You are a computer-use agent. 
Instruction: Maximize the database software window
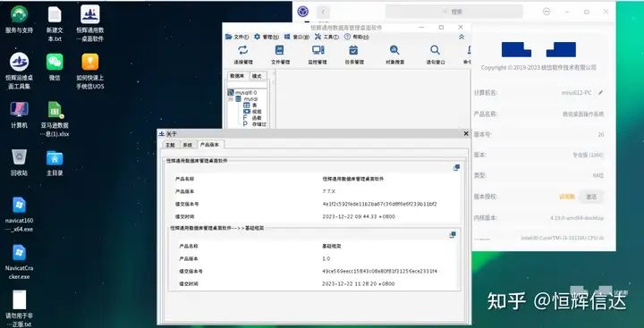click(x=441, y=28)
